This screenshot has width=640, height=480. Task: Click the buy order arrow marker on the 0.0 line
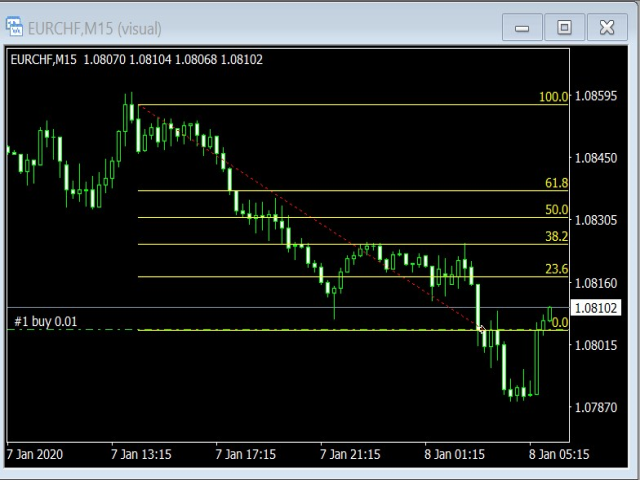coord(481,329)
